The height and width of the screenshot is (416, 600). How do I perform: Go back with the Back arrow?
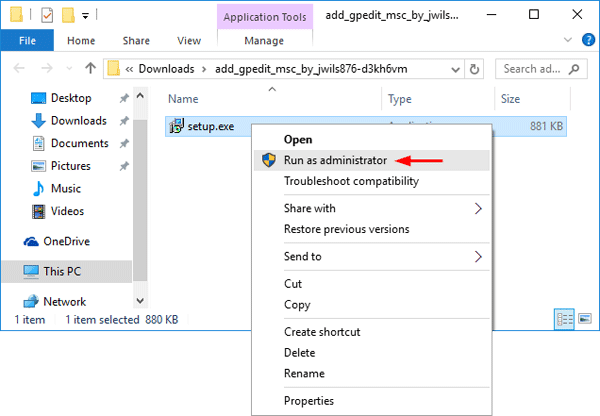[19, 69]
